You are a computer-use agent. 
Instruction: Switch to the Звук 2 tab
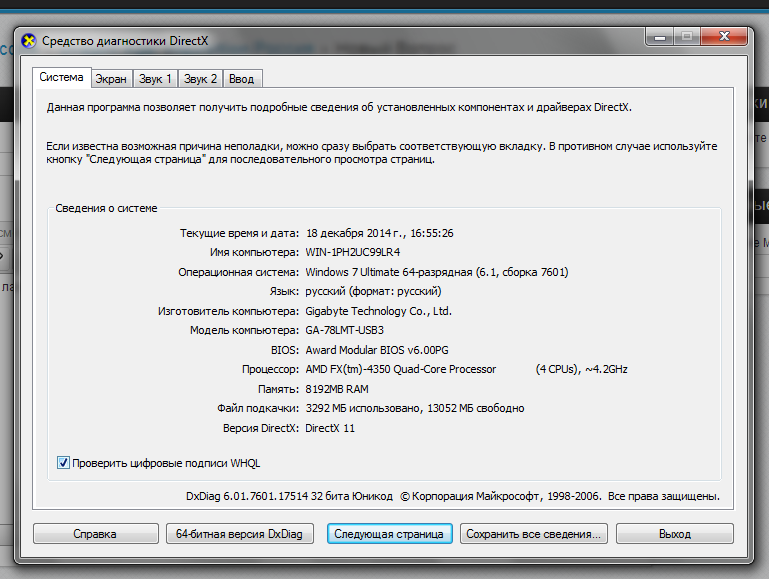(200, 79)
